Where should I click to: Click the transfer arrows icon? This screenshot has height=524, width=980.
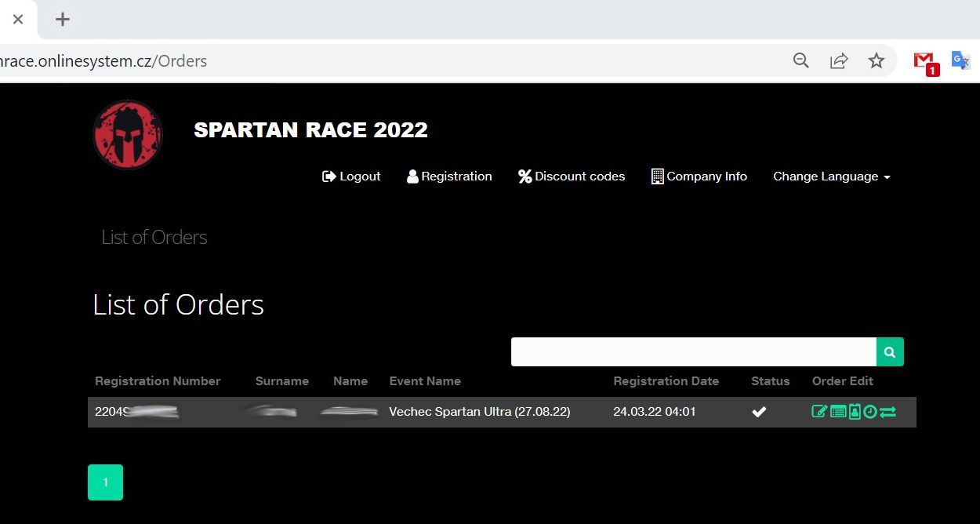coord(887,411)
